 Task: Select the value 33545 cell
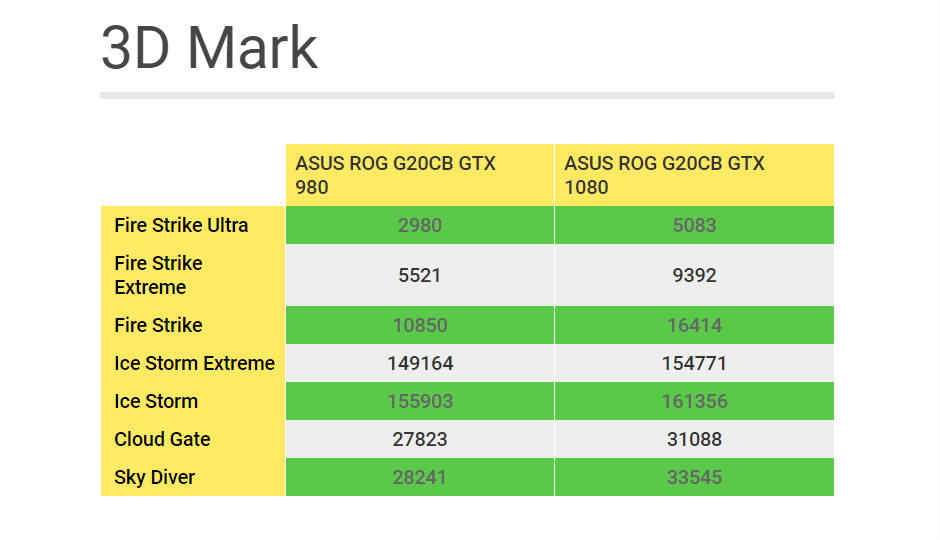coord(694,477)
